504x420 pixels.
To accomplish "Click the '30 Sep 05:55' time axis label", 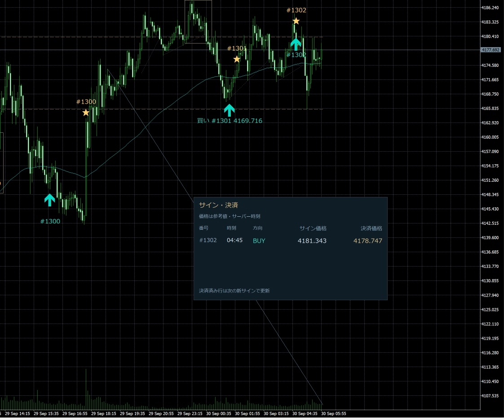I will pyautogui.click(x=334, y=414).
